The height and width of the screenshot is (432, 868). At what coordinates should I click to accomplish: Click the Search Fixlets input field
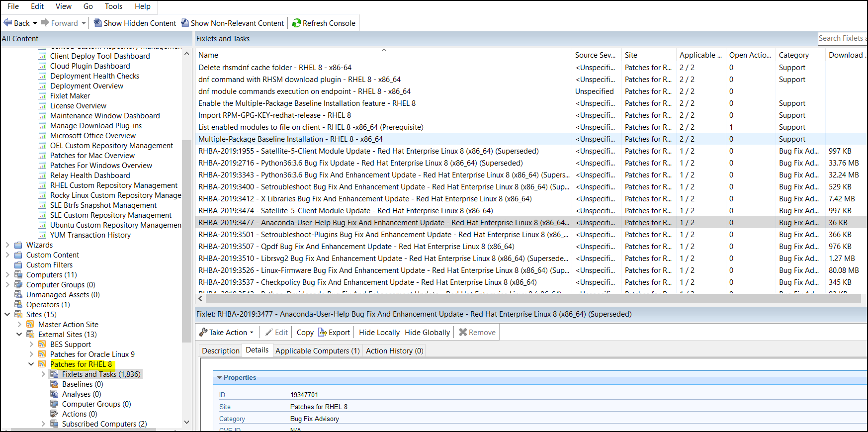pyautogui.click(x=841, y=38)
